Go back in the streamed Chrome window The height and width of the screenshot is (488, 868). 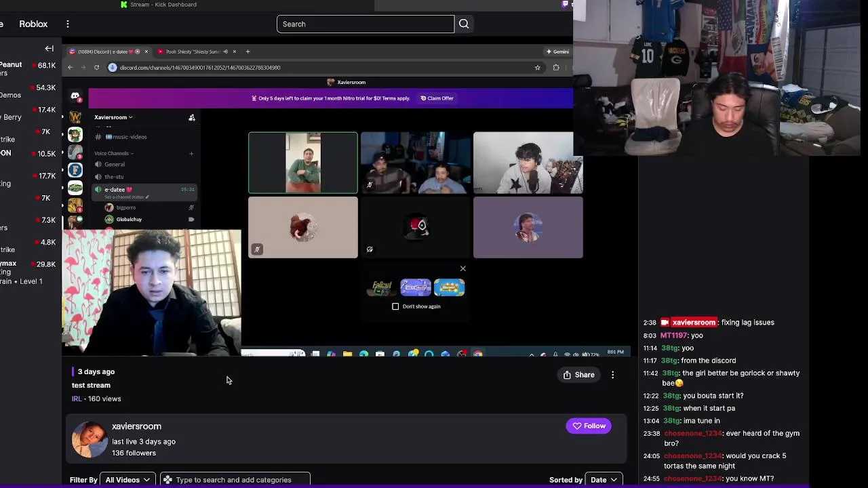click(x=70, y=67)
